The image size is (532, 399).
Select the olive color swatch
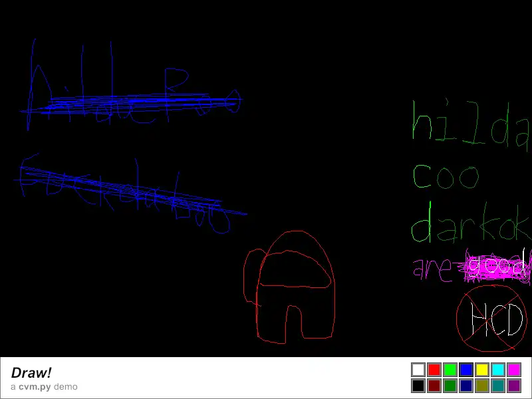click(482, 386)
